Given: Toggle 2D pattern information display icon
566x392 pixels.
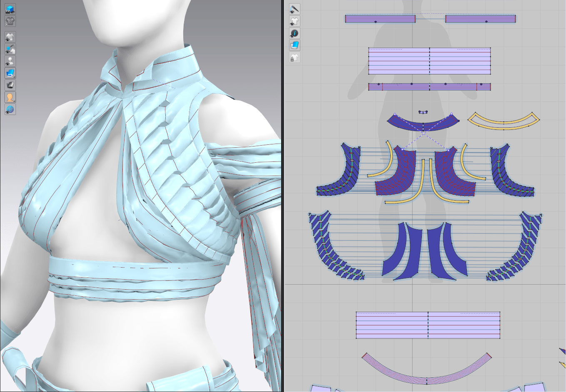Looking at the screenshot, I should pyautogui.click(x=294, y=33).
